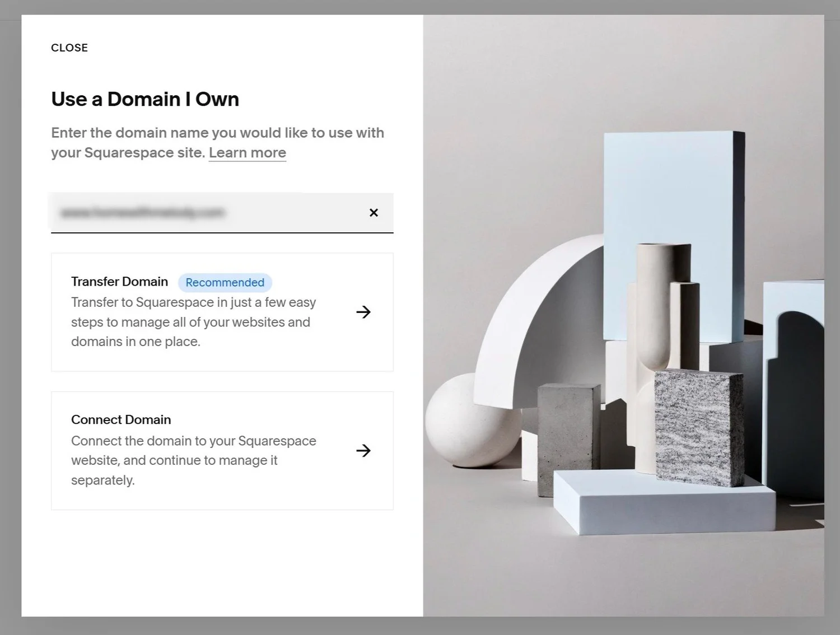Select the Connect Domain option
Image resolution: width=840 pixels, height=635 pixels.
pos(222,450)
